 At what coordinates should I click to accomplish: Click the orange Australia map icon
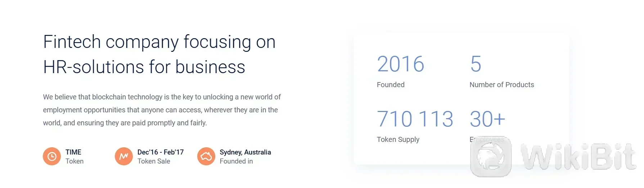point(206,156)
